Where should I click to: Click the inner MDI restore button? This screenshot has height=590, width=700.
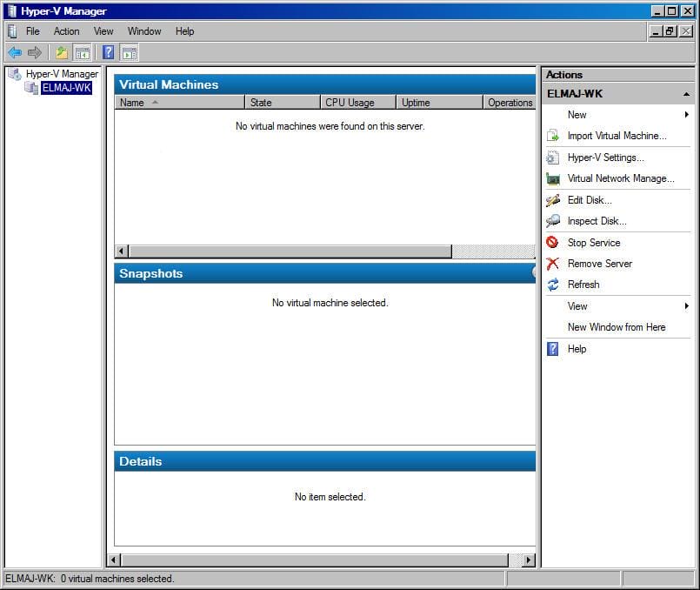click(x=670, y=30)
